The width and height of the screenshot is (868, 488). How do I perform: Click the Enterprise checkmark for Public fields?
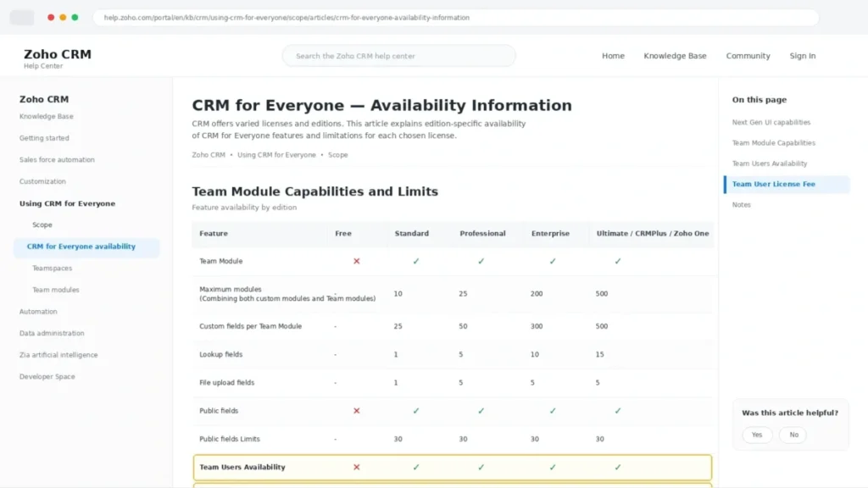[x=553, y=411]
